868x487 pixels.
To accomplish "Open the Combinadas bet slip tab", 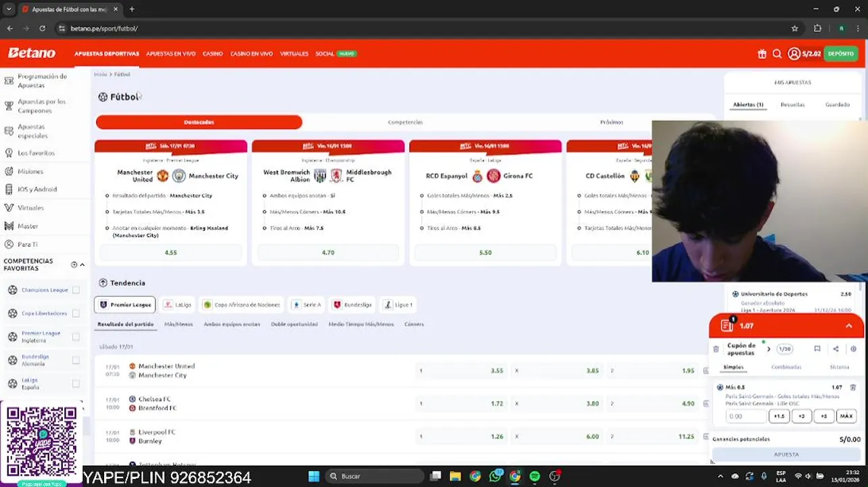I will coord(786,367).
